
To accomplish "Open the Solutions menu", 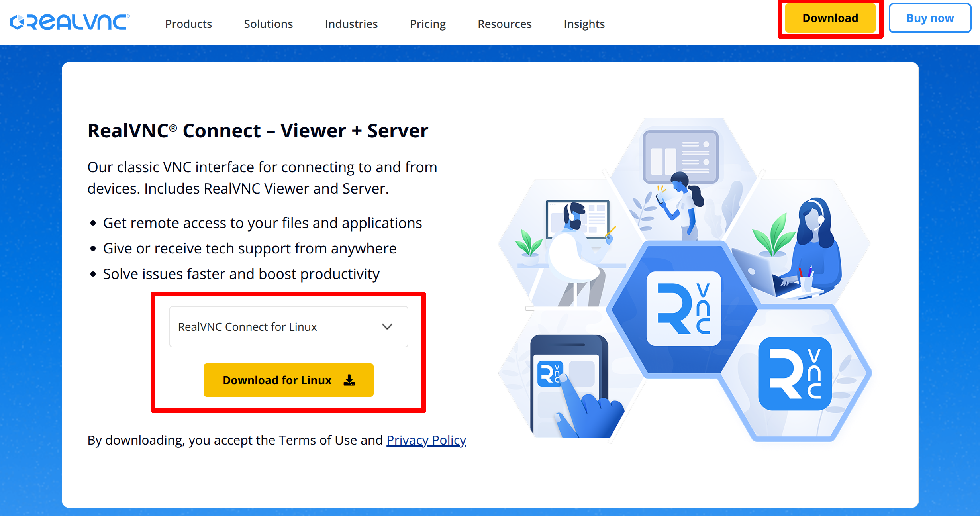I will coord(268,24).
